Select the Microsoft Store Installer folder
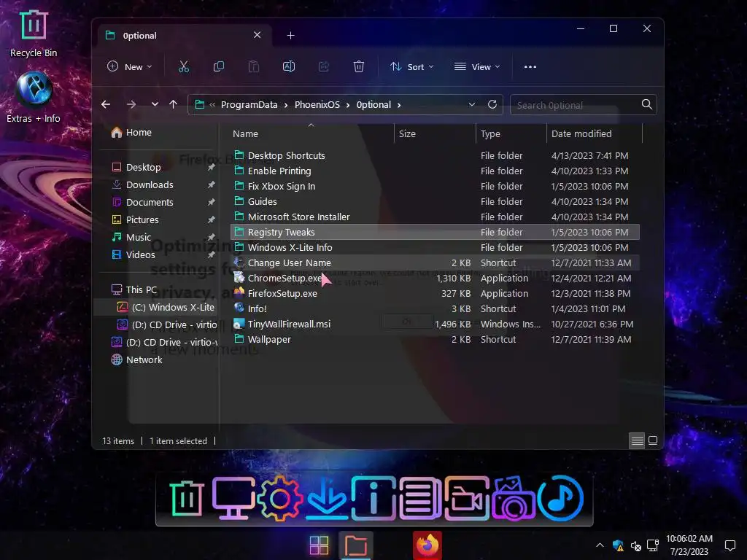This screenshot has height=560, width=747. coord(435,217)
